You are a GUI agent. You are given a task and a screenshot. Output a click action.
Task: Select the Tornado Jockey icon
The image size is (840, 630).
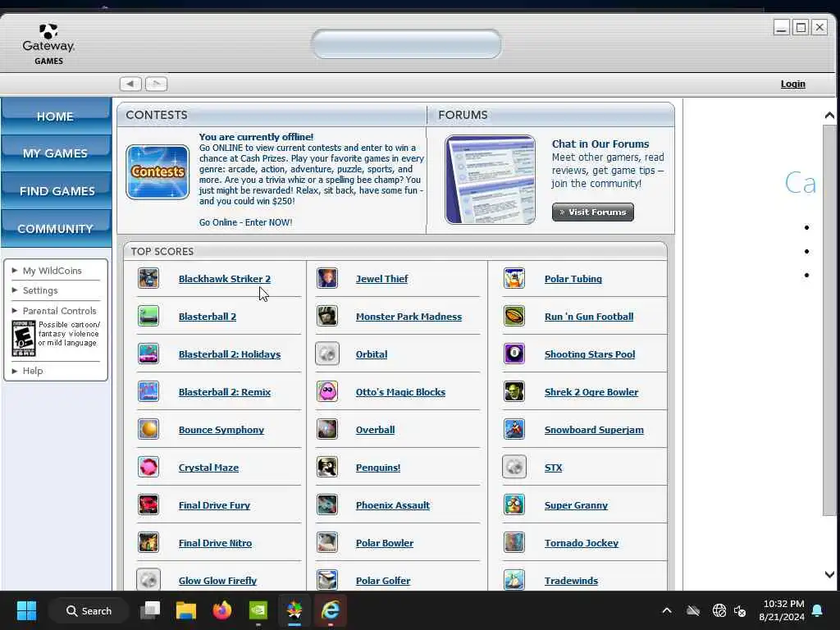click(x=514, y=543)
